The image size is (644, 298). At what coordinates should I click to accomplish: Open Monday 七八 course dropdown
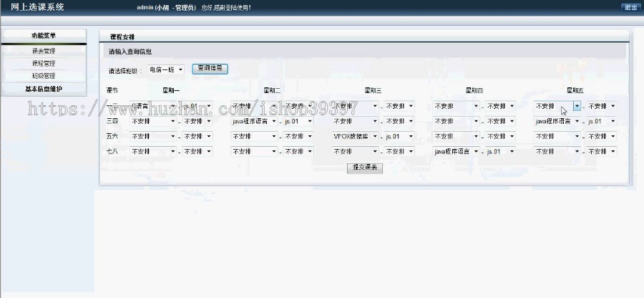point(153,152)
